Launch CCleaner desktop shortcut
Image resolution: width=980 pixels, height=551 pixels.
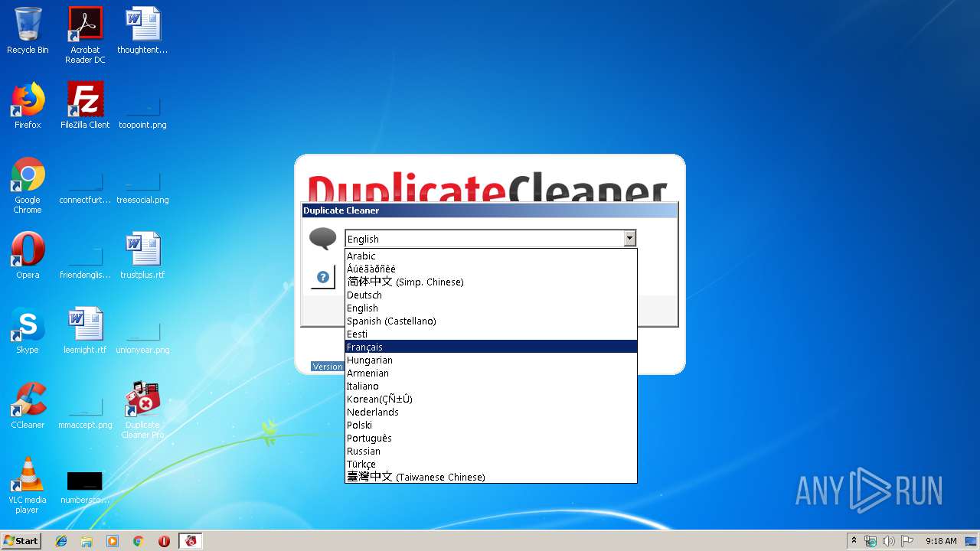[28, 406]
